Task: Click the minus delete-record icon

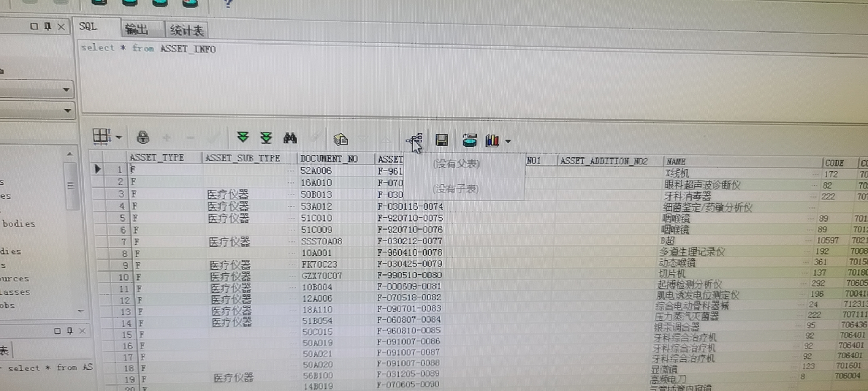Action: (191, 138)
